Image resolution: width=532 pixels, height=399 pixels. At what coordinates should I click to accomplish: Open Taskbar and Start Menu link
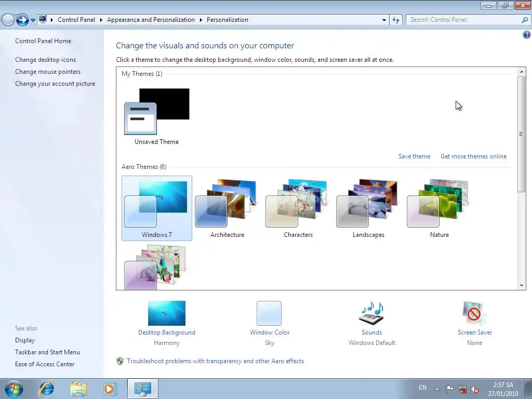pyautogui.click(x=47, y=352)
